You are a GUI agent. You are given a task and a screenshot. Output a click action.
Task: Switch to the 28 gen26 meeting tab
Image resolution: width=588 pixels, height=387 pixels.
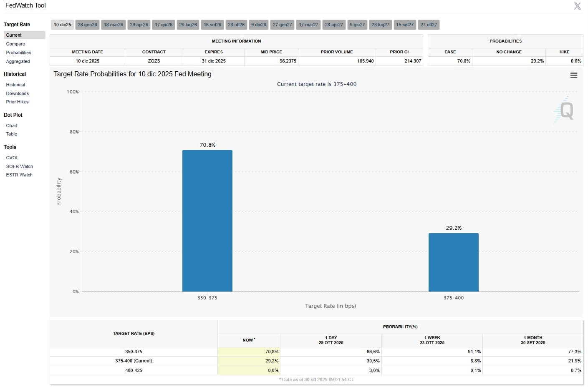[x=87, y=25]
